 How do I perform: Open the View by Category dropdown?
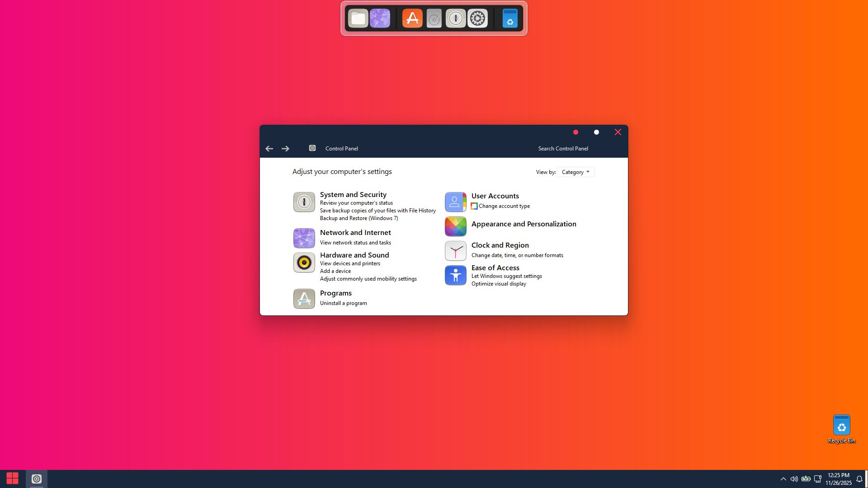[x=576, y=172]
